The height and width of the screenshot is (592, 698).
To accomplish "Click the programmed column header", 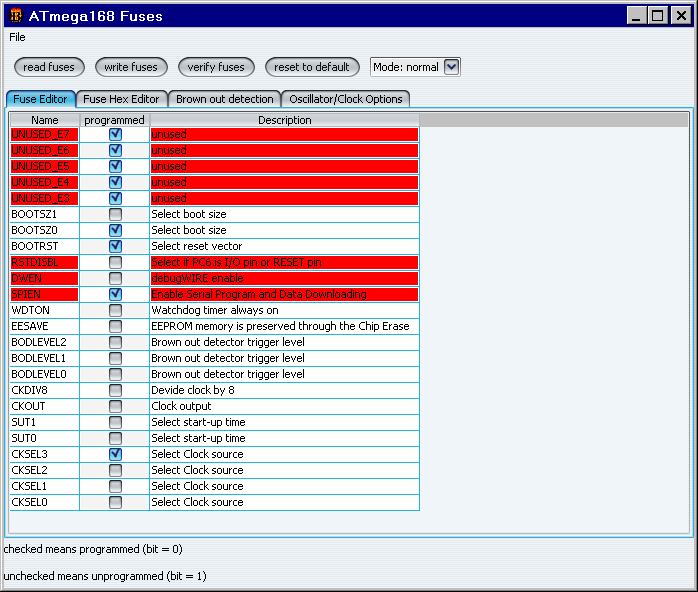I will (x=114, y=120).
